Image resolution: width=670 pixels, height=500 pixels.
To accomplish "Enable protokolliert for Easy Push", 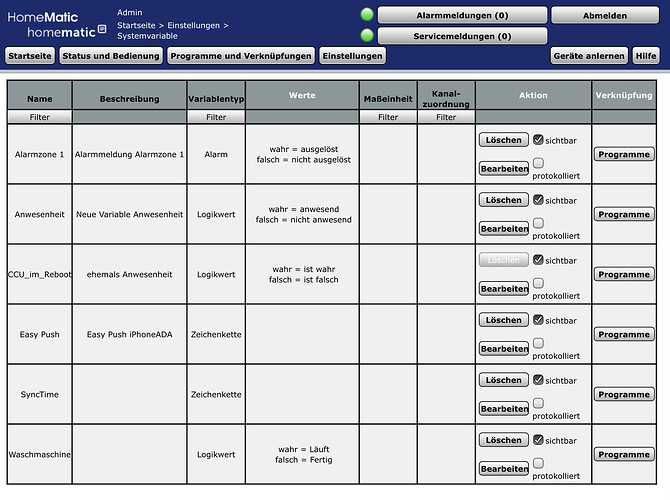I will (x=539, y=342).
